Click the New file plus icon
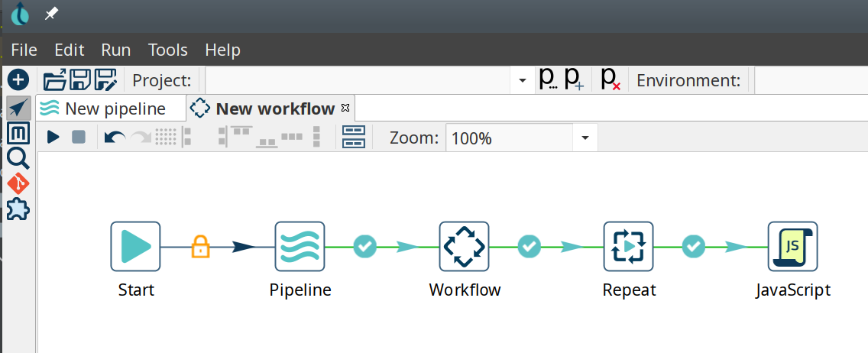The height and width of the screenshot is (353, 868). pyautogui.click(x=18, y=79)
